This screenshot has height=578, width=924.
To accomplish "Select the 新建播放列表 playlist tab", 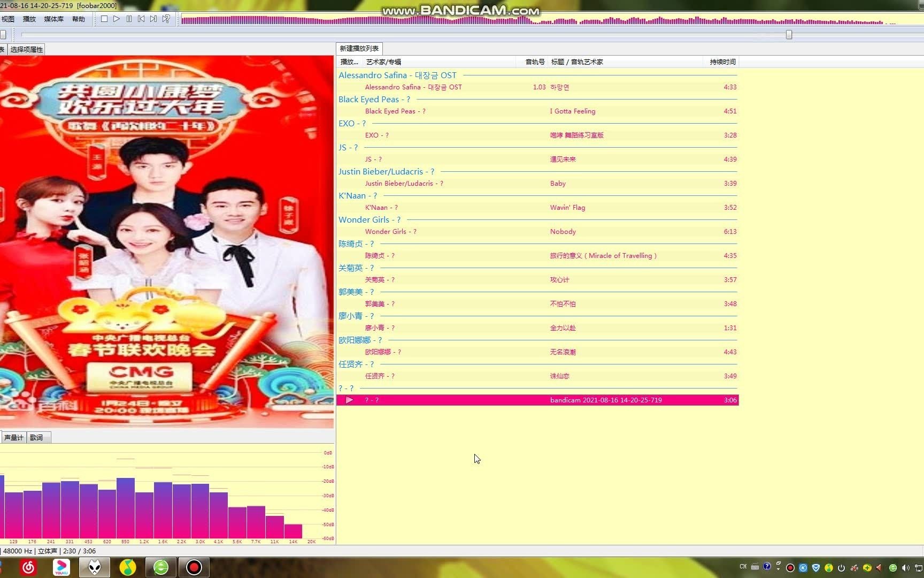I will pyautogui.click(x=359, y=48).
